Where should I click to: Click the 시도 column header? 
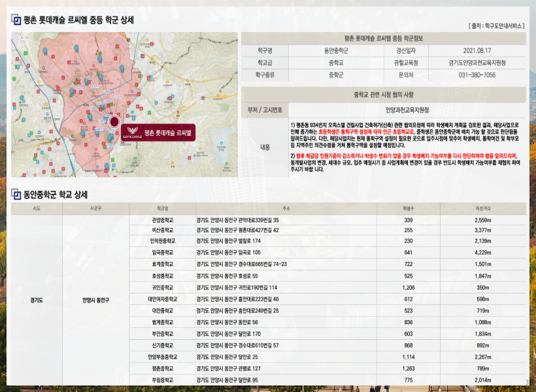click(37, 208)
